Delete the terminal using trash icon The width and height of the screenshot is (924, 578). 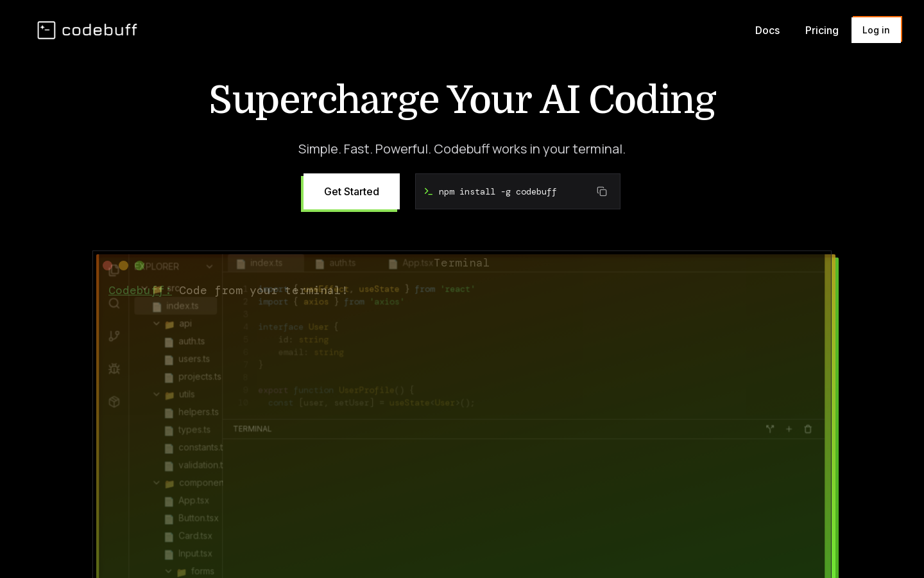tap(808, 429)
